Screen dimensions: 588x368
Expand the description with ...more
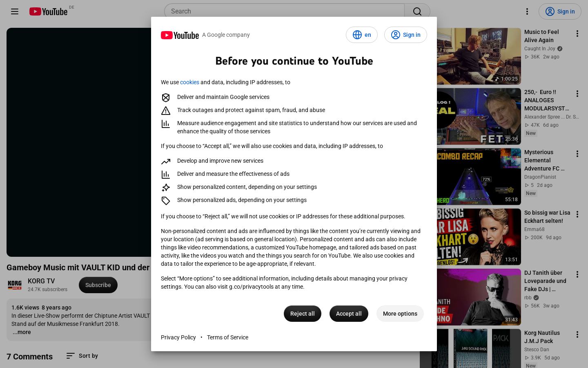coord(22,332)
